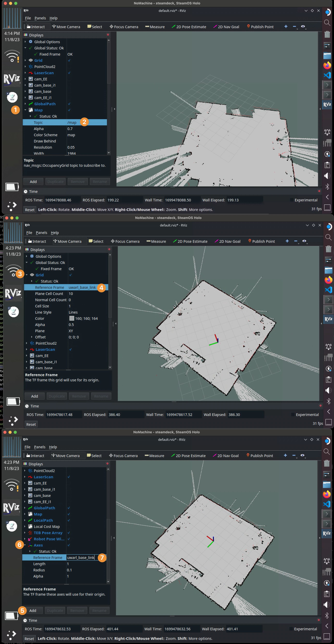
Task: Choose 2D Pose Estimate in top RViz window
Action: [189, 27]
